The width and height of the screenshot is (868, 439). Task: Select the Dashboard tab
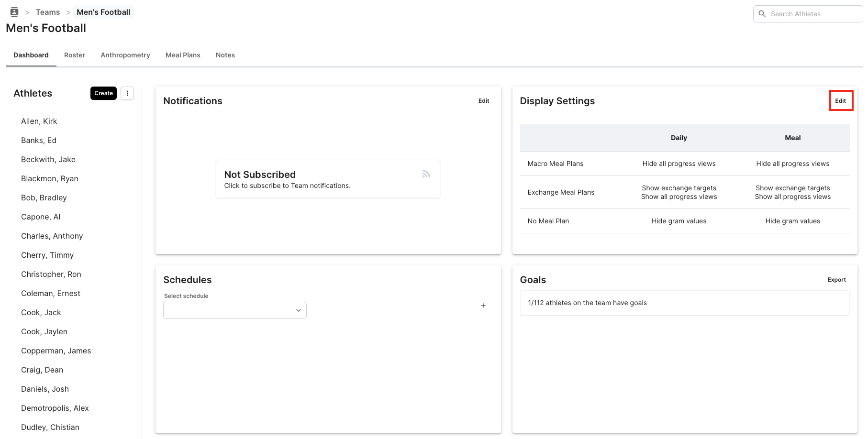coord(31,55)
